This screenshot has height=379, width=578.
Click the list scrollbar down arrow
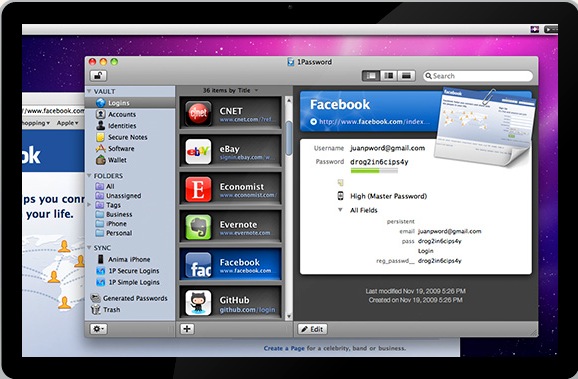click(x=289, y=316)
